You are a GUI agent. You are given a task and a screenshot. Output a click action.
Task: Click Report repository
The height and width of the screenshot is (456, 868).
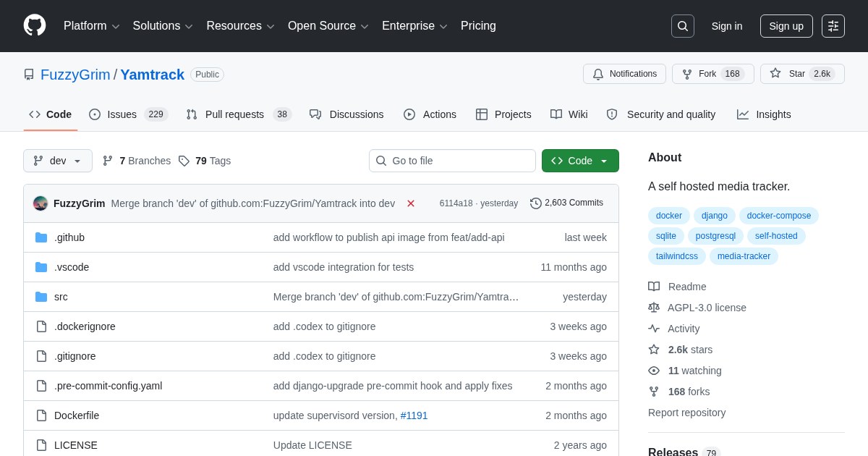[x=686, y=413]
